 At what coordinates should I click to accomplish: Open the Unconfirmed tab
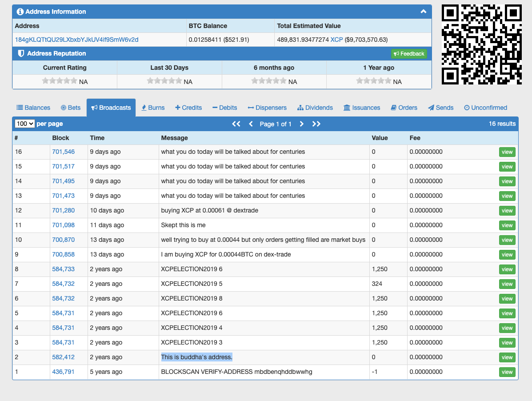click(485, 108)
